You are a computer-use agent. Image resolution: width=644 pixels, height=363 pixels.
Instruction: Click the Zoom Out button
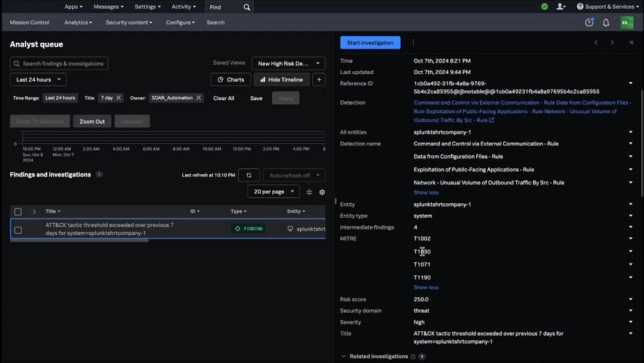[92, 121]
